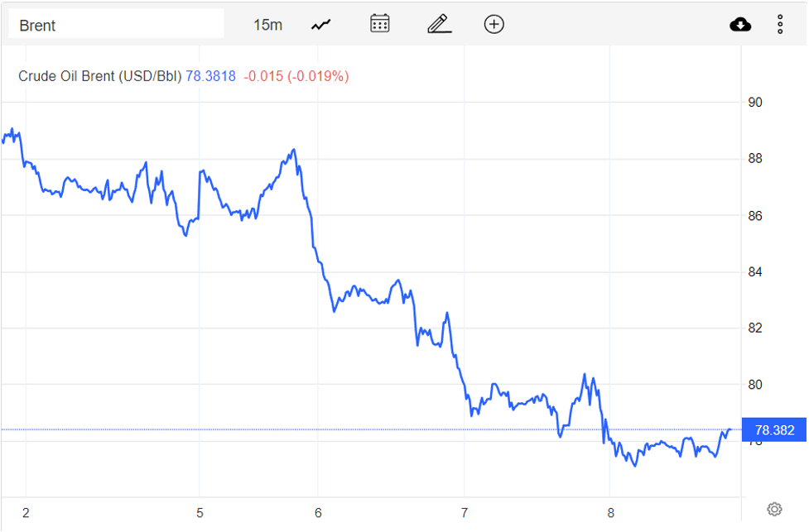Click the plus icon to add a comparison
This screenshot has height=532, width=809.
point(494,24)
